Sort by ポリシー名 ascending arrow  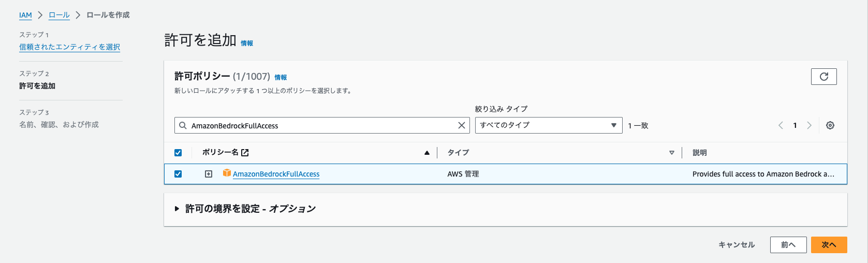[x=426, y=153]
